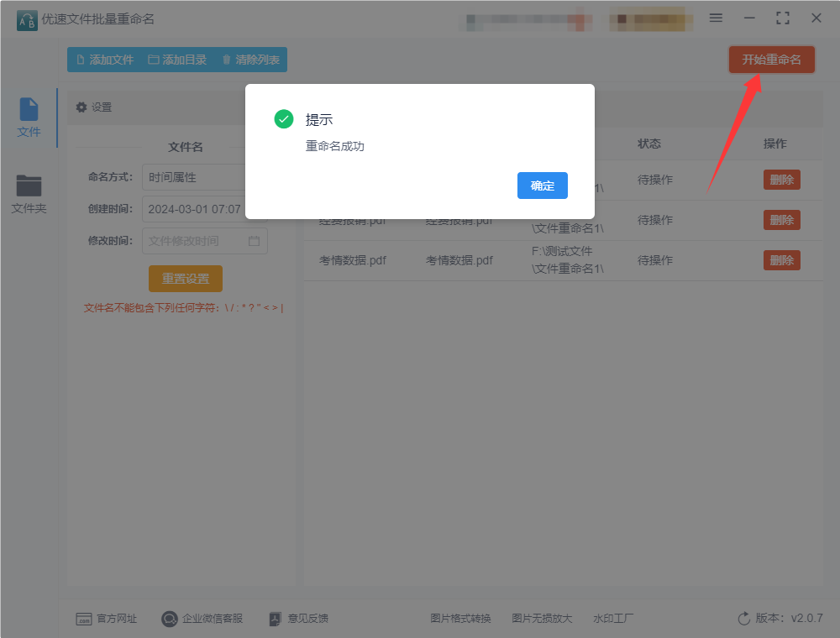Click the 状态 column header
The image size is (840, 638).
point(648,144)
